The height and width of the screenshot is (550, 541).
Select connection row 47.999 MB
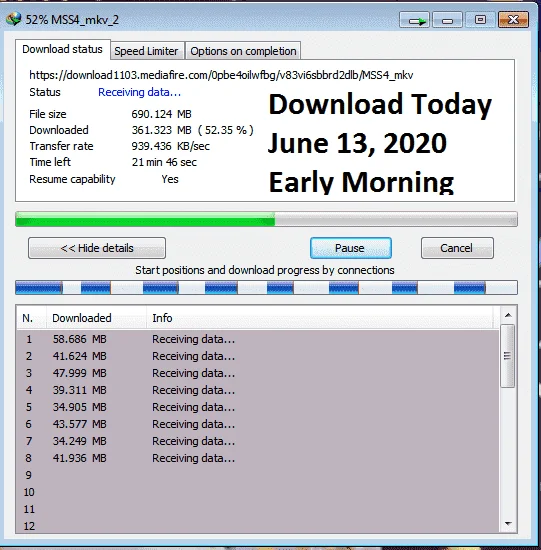click(x=258, y=373)
